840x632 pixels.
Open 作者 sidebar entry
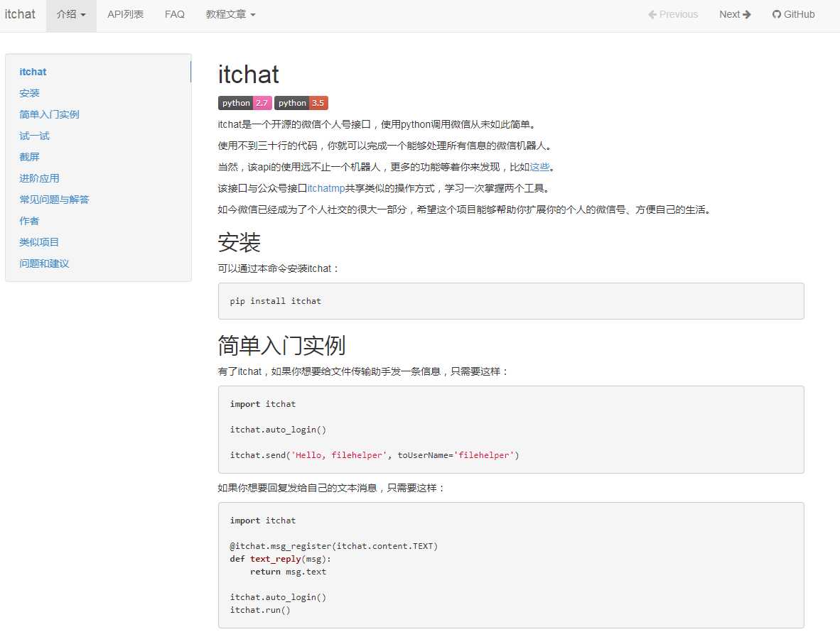click(29, 221)
